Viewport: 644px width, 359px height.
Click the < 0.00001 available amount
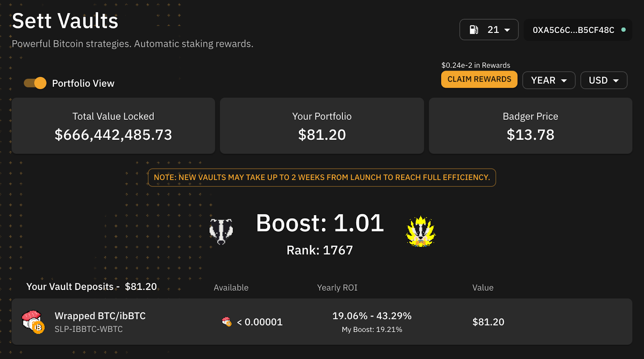[x=260, y=322]
